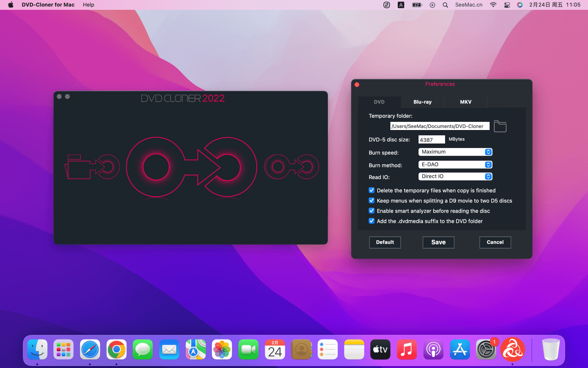Click the small disc-to-disc icon on right
Image resolution: width=588 pixels, height=368 pixels.
click(291, 167)
